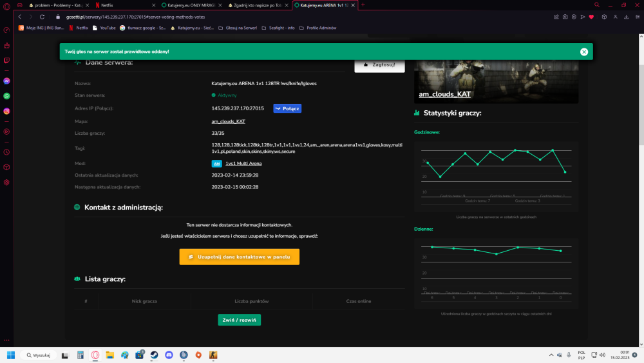
Task: Open Discord from the taskbar
Action: [169, 355]
